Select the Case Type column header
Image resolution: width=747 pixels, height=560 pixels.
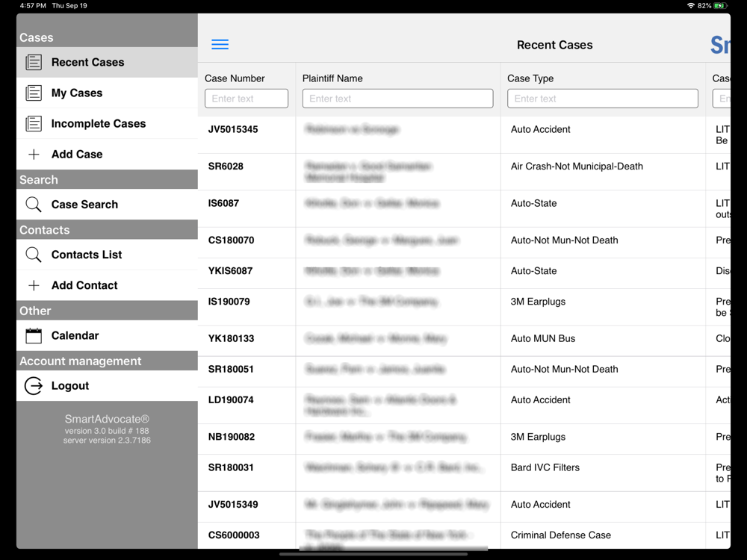[530, 78]
